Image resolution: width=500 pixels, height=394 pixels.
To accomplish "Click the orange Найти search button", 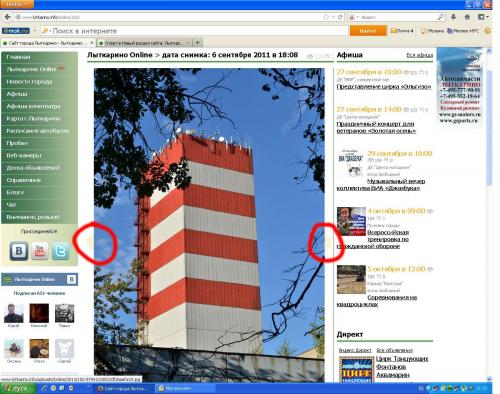I will [x=368, y=31].
